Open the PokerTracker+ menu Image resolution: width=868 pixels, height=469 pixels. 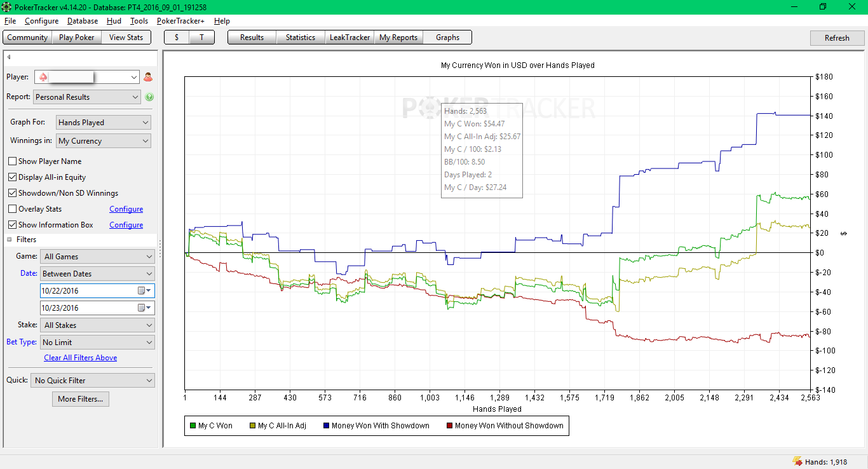point(180,21)
